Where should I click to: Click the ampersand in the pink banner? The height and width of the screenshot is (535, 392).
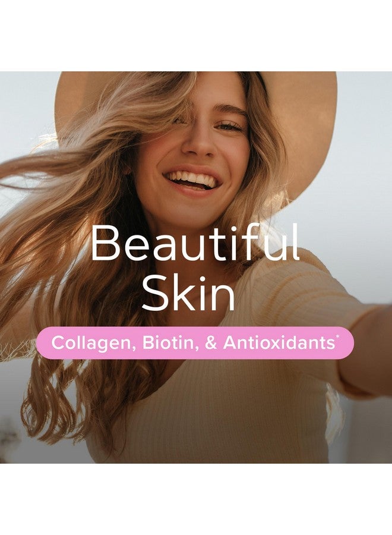tap(211, 343)
